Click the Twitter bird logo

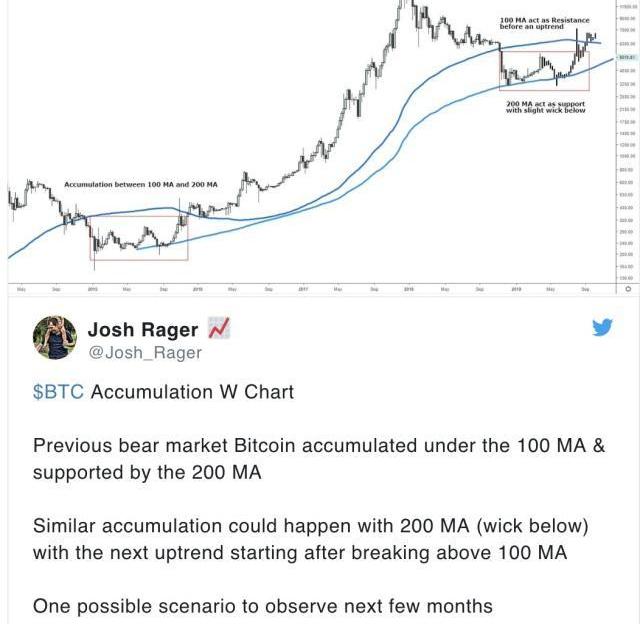point(602,328)
